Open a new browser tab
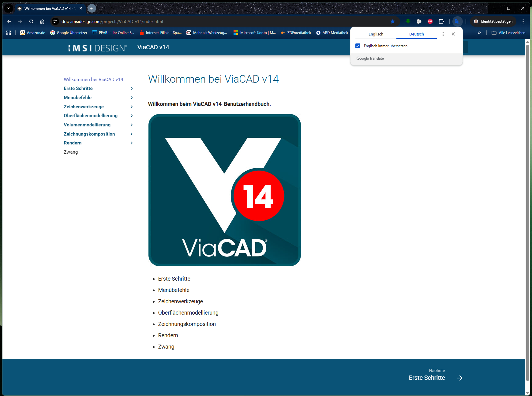 (92, 8)
